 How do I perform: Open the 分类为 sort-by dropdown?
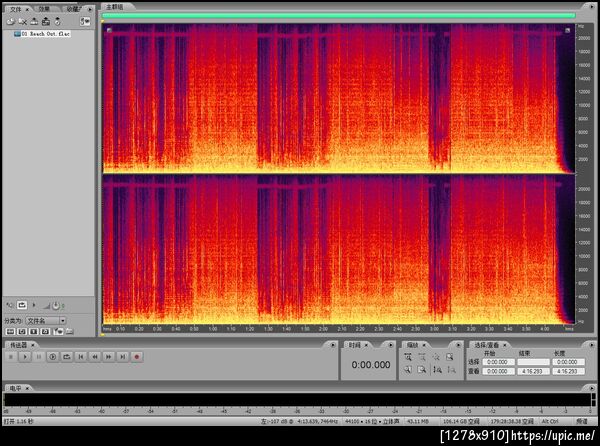(x=46, y=321)
